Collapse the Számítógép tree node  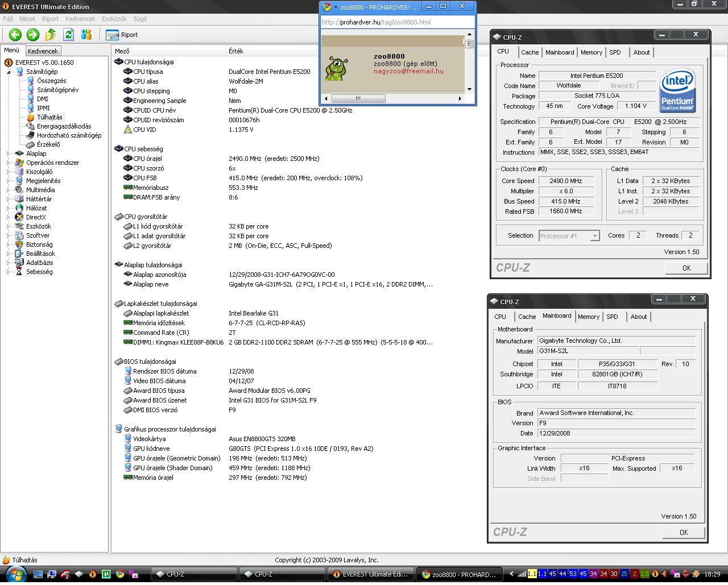pyautogui.click(x=9, y=72)
